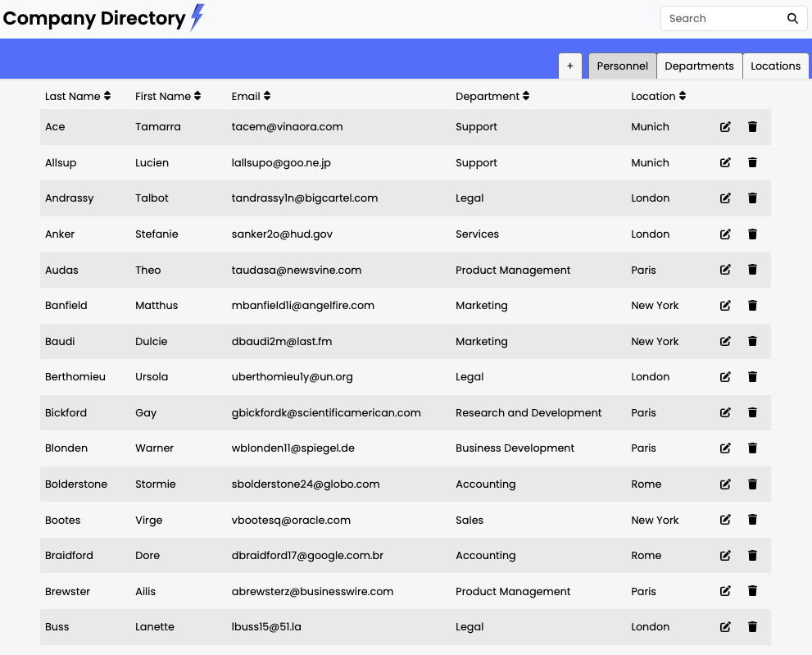This screenshot has width=812, height=655.
Task: Click the search magnifier icon
Action: [x=792, y=19]
